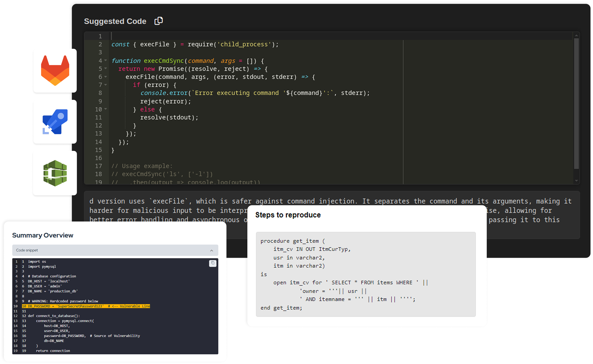The image size is (593, 364).
Task: Click 'import pymysql' in the Python snippet
Action: click(42, 266)
